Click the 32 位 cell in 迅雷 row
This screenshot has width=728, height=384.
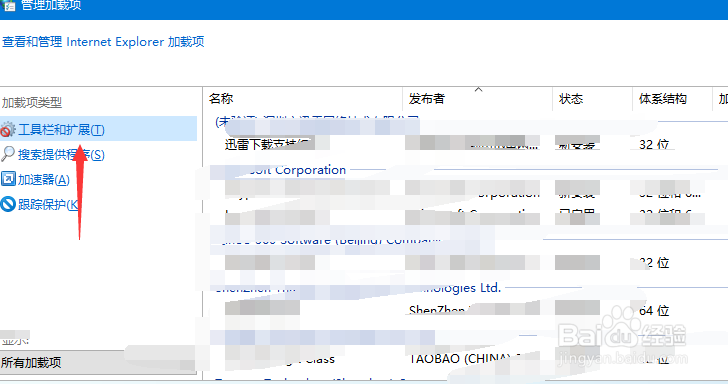[x=654, y=144]
